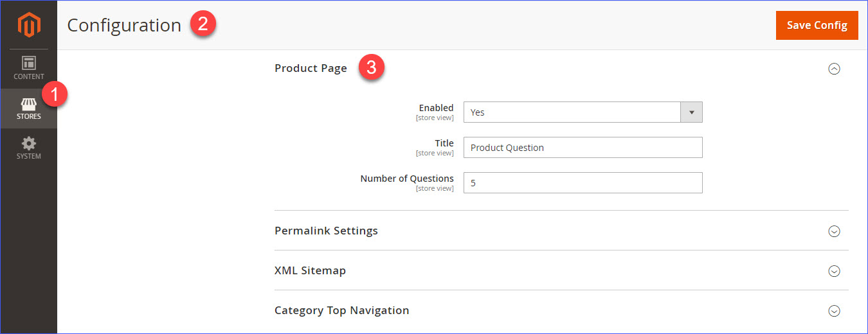868x334 pixels.
Task: Click the Magento logo icon
Action: click(29, 25)
